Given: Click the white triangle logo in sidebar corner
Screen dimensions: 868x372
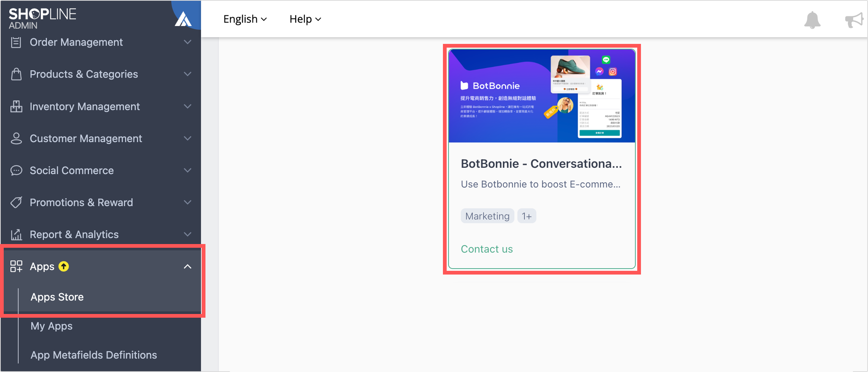Looking at the screenshot, I should coord(183,19).
